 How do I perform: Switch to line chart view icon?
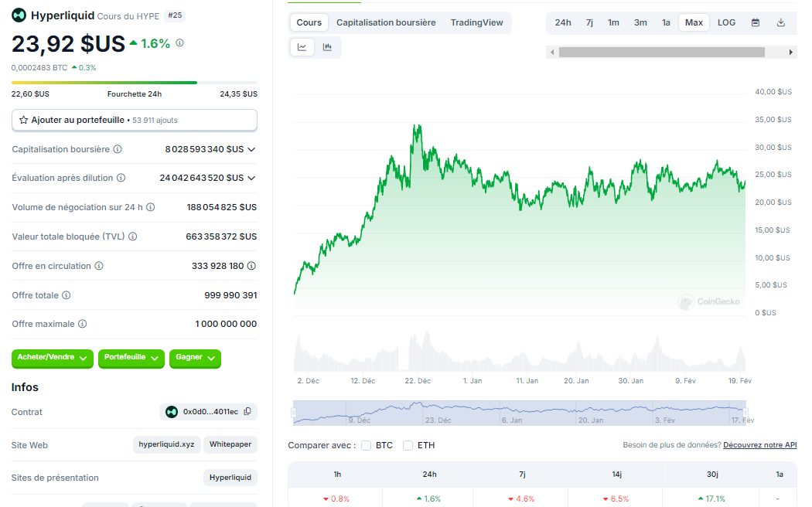(x=302, y=47)
